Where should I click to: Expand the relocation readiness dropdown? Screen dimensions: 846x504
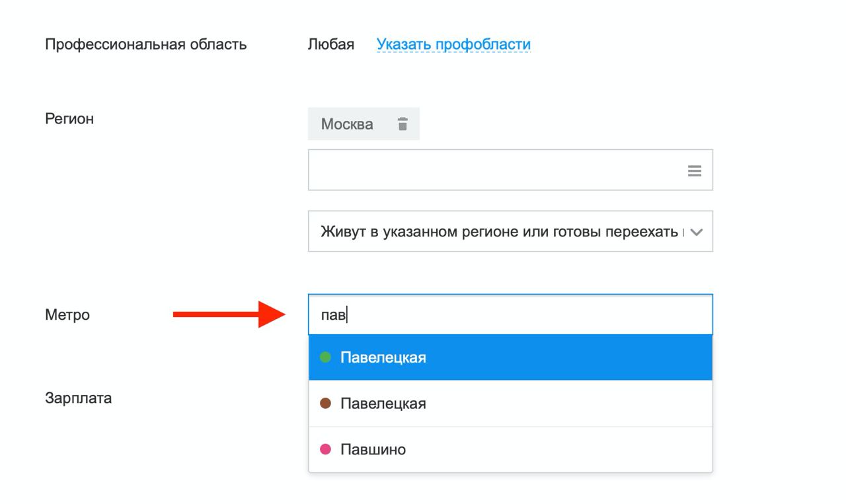pos(510,231)
